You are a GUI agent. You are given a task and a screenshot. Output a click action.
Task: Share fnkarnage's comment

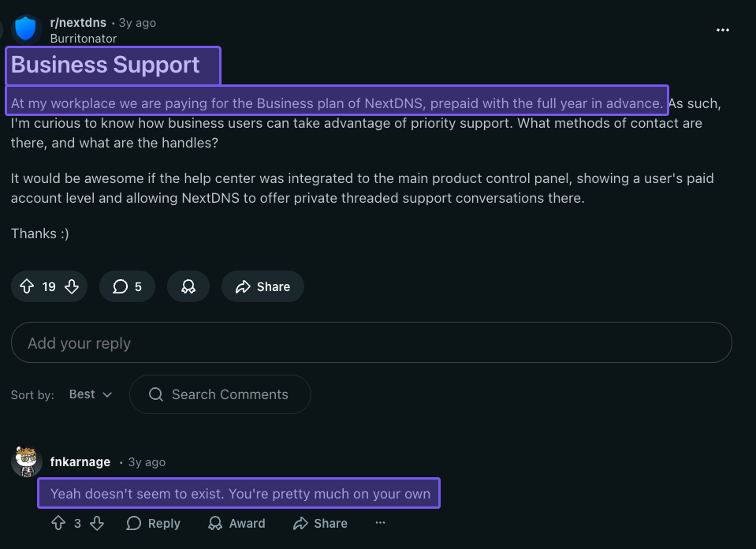(320, 523)
